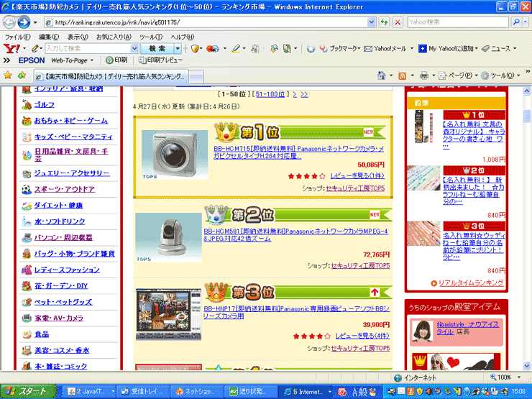
Task: Click the real-time ranking arrow bullet icon
Action: tap(434, 283)
